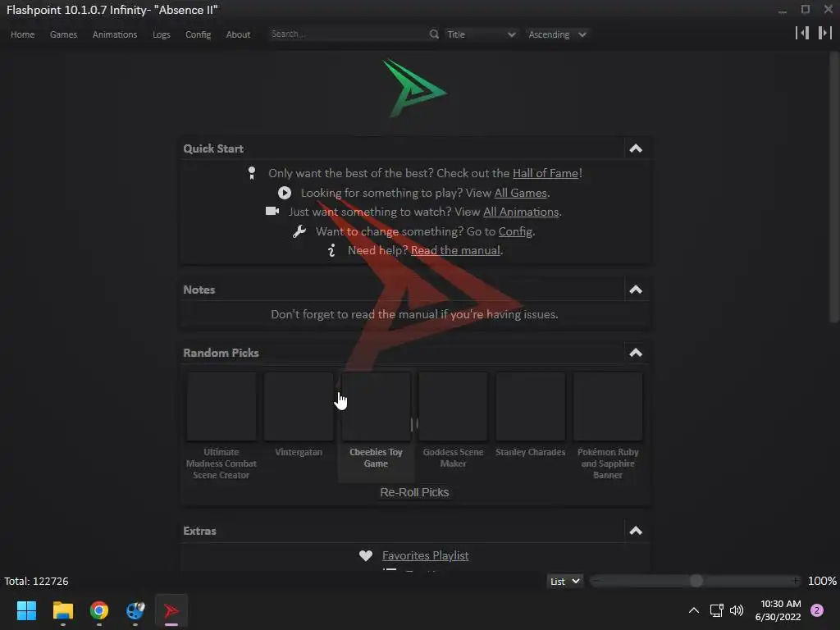Select the Ultimate Madness Combat Scene Creator pick
Screen dimensions: 840x630
tap(221, 427)
